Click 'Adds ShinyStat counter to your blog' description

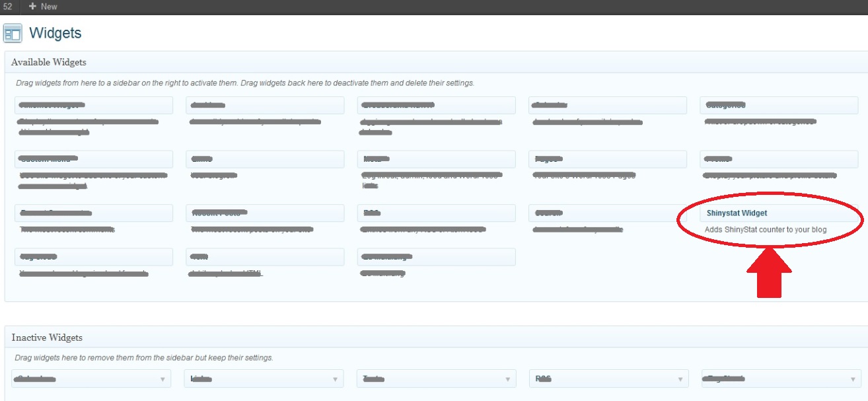[767, 230]
